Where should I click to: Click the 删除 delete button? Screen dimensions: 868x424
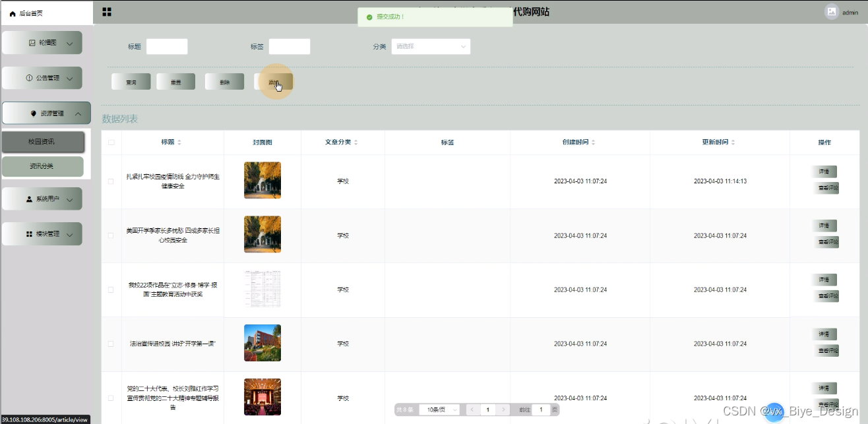click(x=224, y=82)
